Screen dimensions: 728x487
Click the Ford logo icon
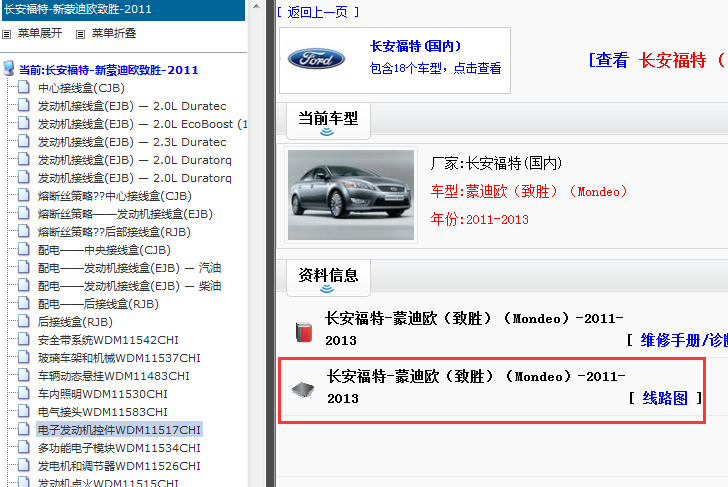point(316,59)
